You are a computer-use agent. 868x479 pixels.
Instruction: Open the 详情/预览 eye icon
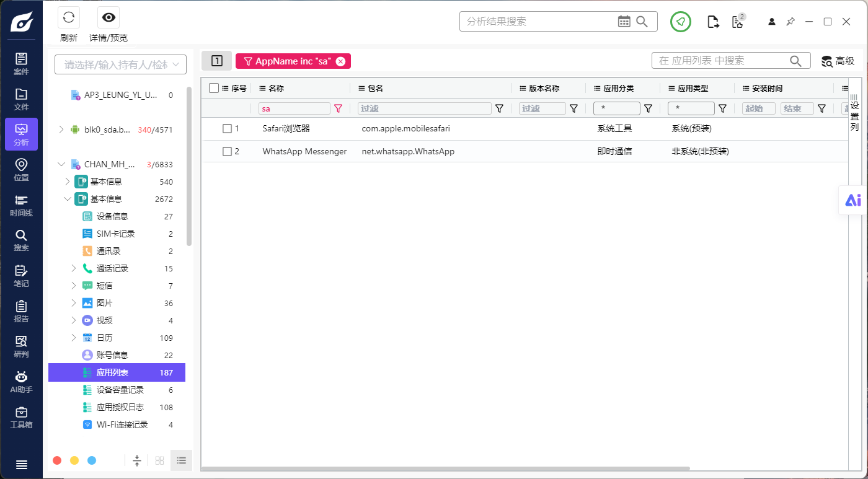(108, 17)
